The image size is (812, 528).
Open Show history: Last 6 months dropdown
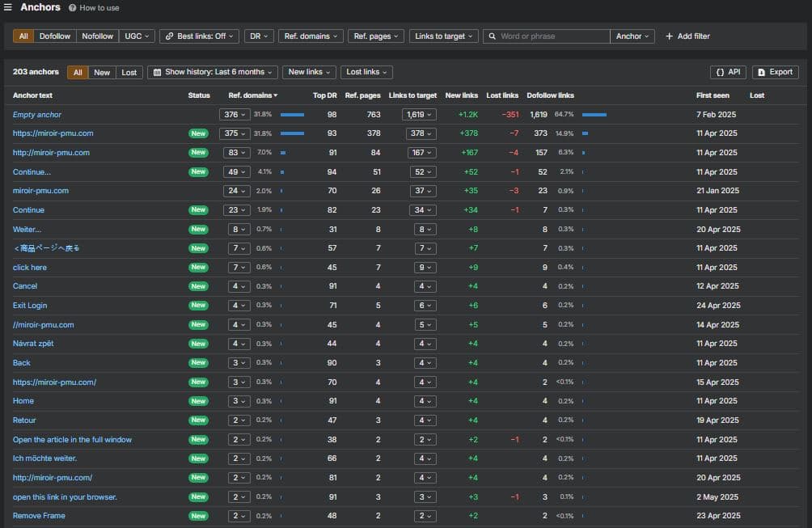tap(213, 72)
